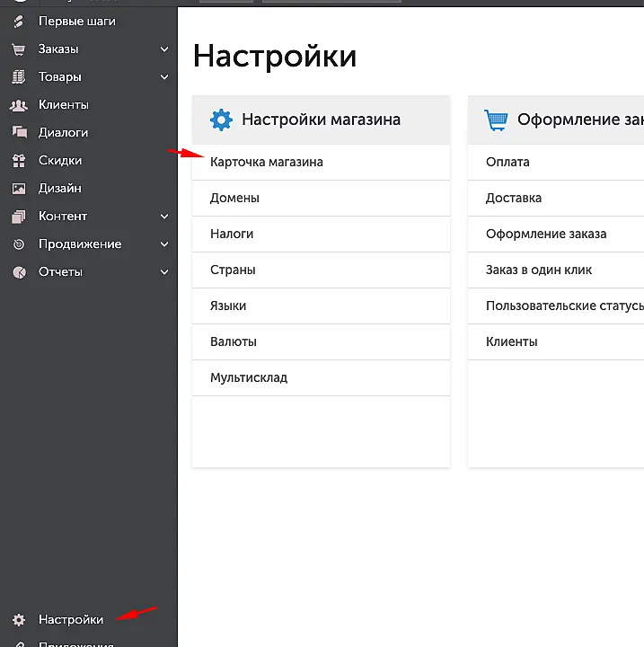Click the gear icon beside Настройки in sidebar

(x=19, y=620)
